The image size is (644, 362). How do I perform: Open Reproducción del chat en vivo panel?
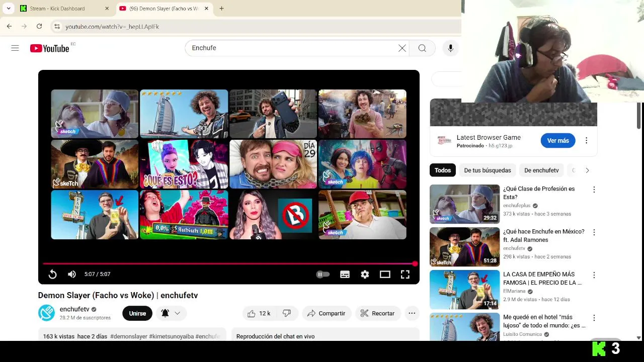[x=326, y=336]
